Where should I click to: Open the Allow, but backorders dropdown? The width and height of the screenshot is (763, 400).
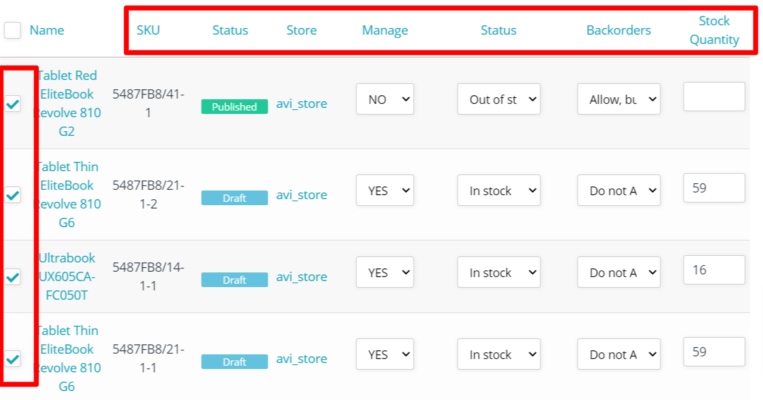619,99
